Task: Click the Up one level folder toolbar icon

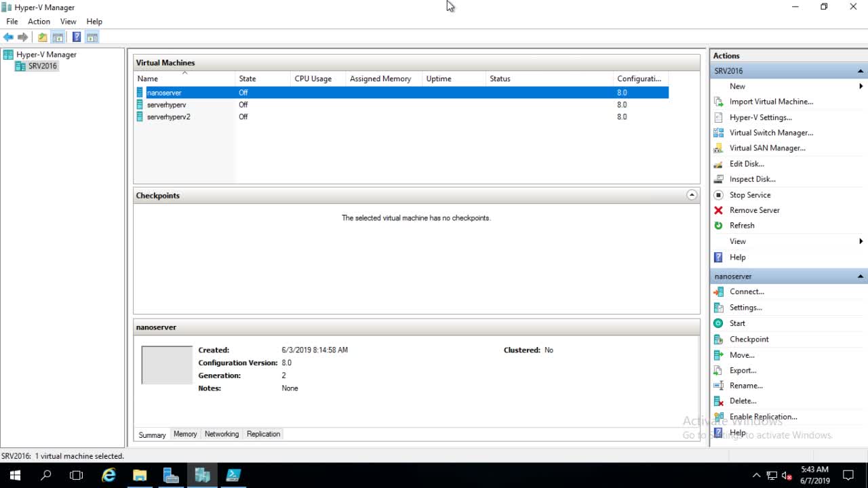Action: pyautogui.click(x=43, y=37)
